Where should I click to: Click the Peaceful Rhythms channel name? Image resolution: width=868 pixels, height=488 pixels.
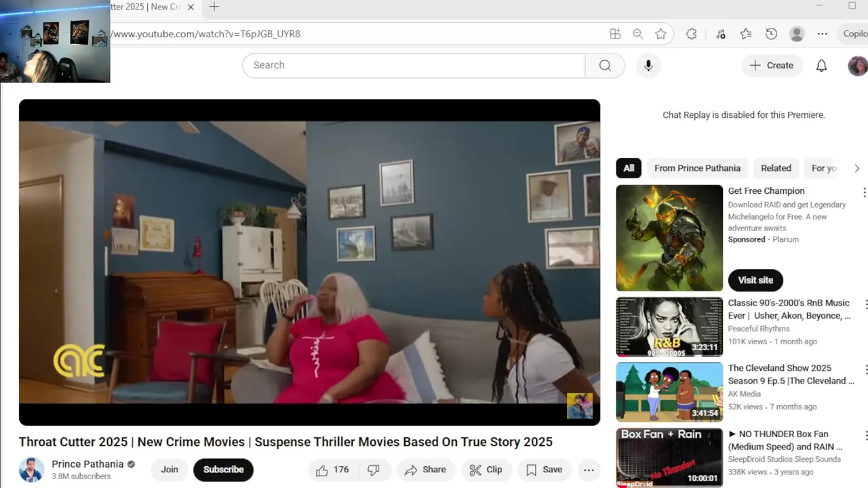click(x=759, y=329)
